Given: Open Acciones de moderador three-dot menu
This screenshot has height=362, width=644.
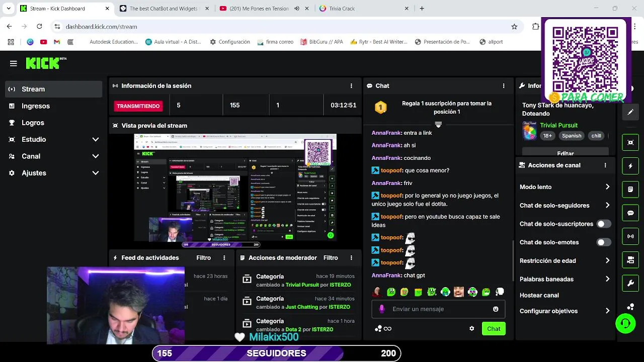Looking at the screenshot, I should pyautogui.click(x=351, y=257).
